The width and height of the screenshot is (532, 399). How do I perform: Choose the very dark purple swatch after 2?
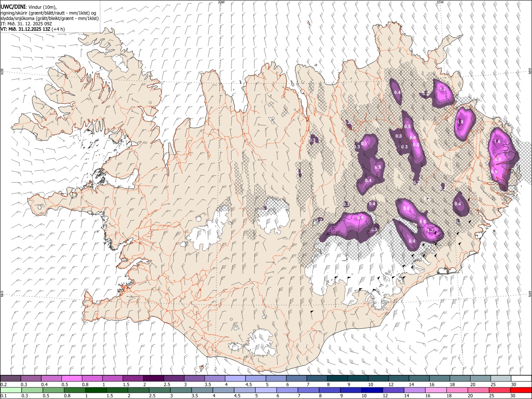click(x=153, y=379)
